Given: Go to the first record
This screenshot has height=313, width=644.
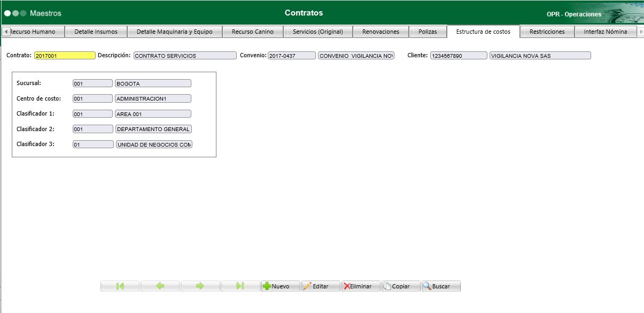Looking at the screenshot, I should tap(120, 286).
